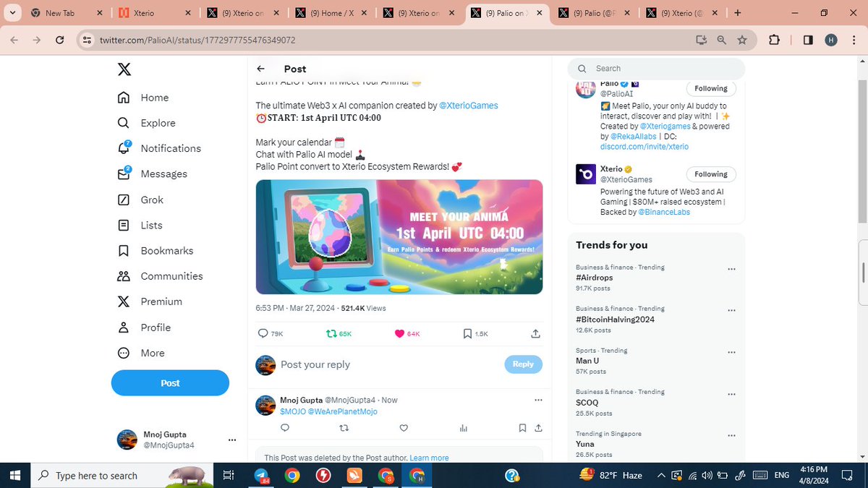Viewport: 868px width, 488px height.
Task: Click the X logo in sidebar
Action: pos(124,69)
